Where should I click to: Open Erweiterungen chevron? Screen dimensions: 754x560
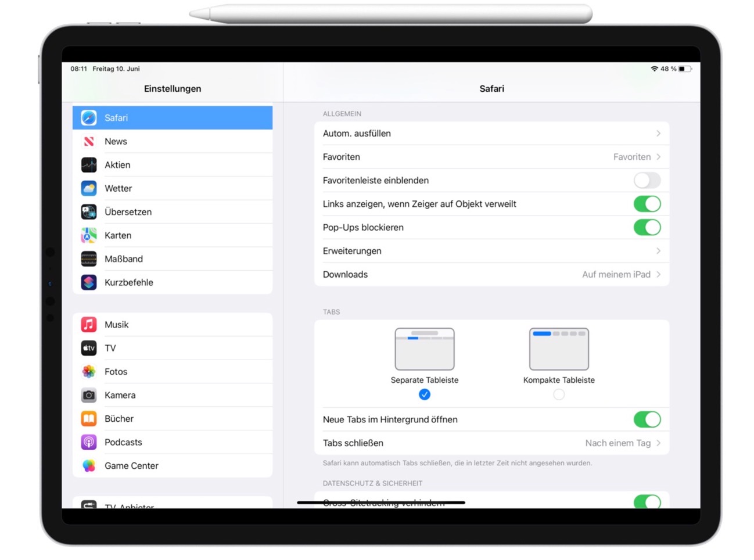(658, 251)
